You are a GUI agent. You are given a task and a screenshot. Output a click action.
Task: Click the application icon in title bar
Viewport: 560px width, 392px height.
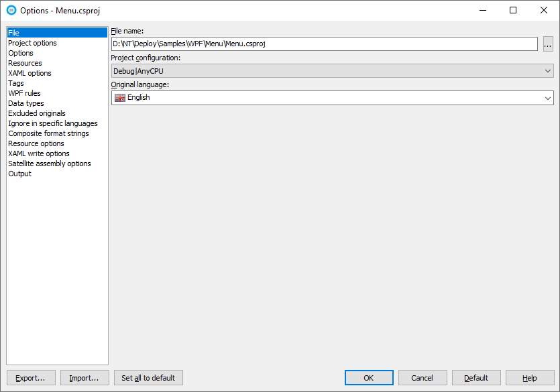tap(11, 10)
